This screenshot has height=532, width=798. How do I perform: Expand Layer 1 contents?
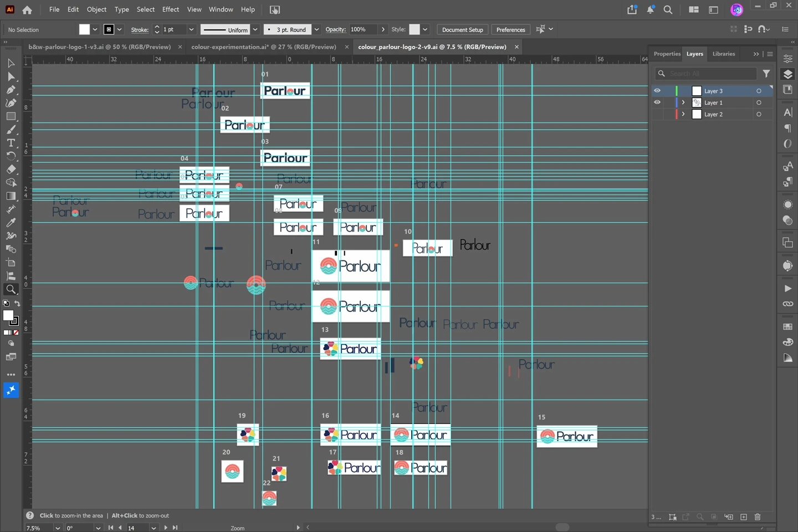[683, 103]
